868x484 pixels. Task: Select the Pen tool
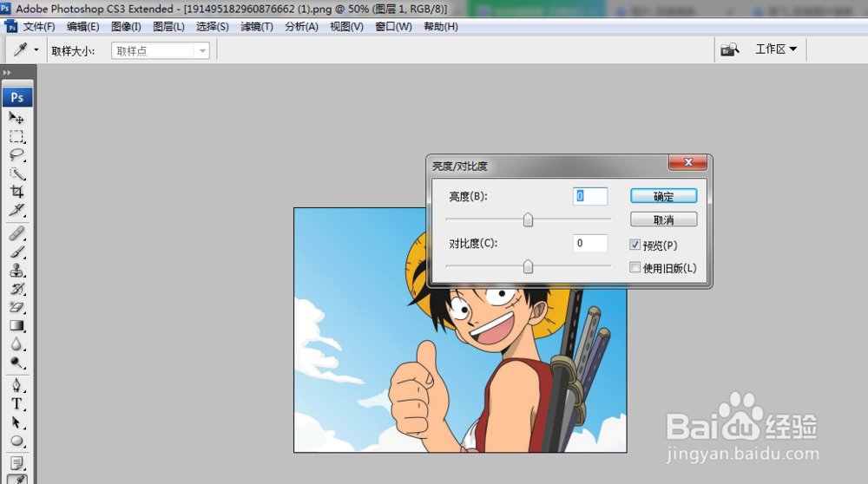point(16,385)
